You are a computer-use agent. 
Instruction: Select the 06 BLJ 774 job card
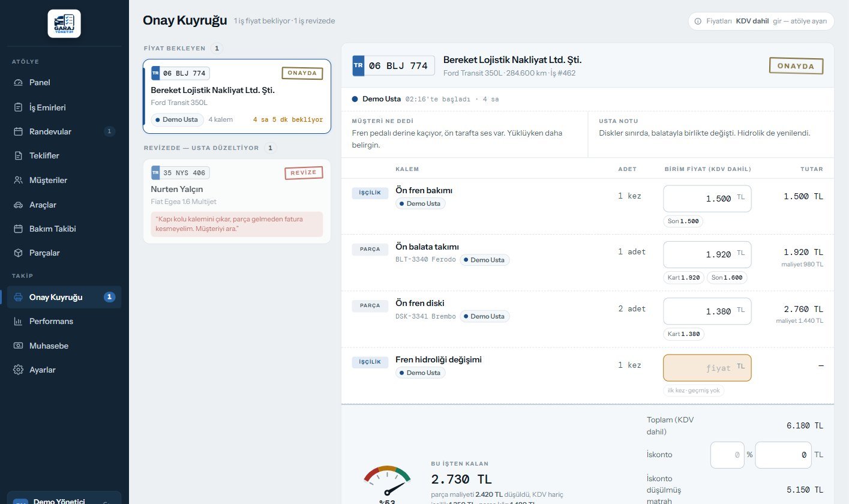click(237, 96)
